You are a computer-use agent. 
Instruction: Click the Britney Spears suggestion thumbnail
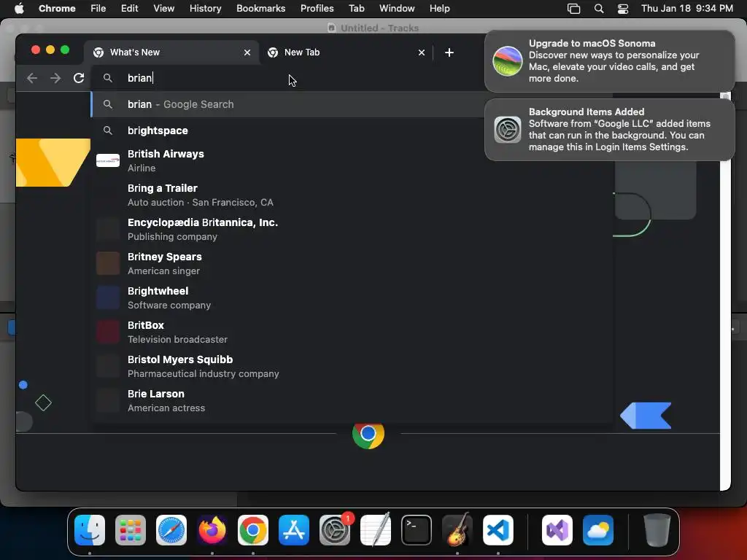[x=108, y=263]
